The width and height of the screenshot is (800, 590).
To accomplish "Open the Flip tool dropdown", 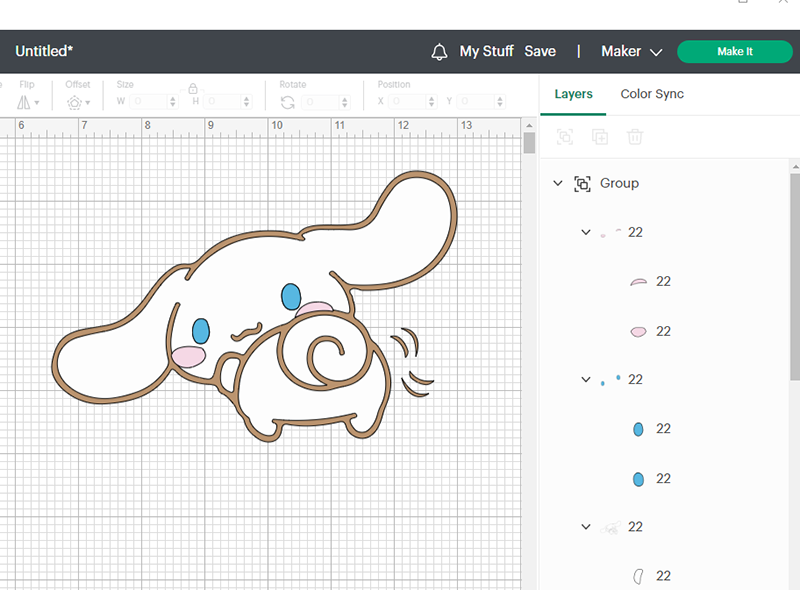I will click(28, 102).
